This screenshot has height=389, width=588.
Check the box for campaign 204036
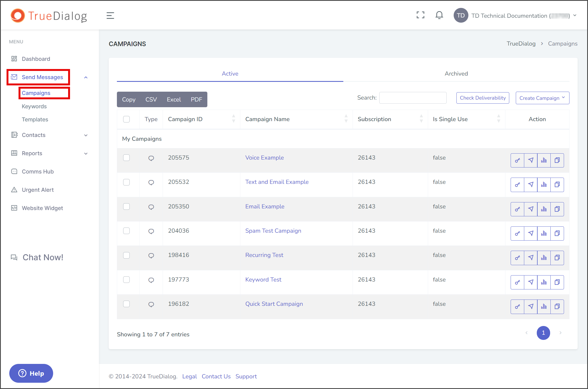pyautogui.click(x=126, y=231)
